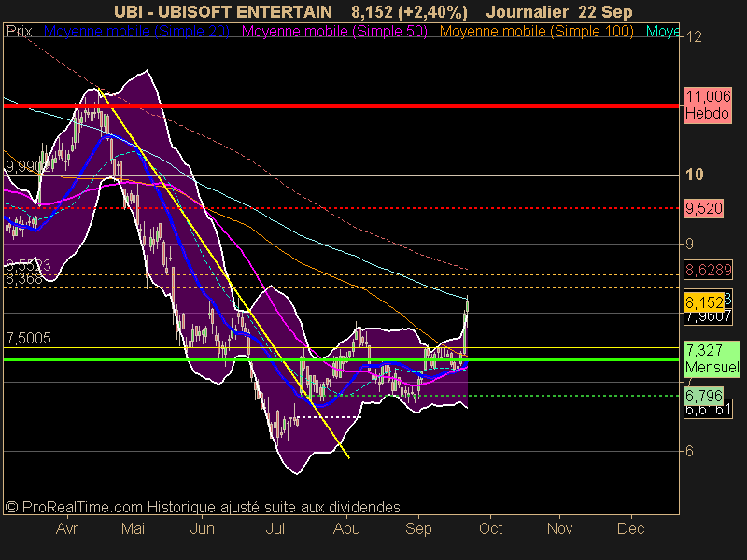Click the "Oct" month on the time axis
This screenshot has width=747, height=560.
tap(491, 528)
